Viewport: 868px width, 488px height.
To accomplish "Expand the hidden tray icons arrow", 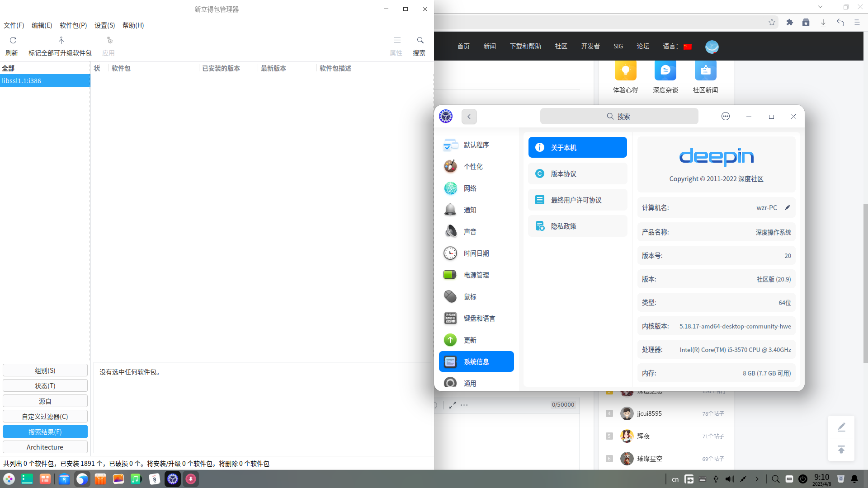I will (x=757, y=479).
